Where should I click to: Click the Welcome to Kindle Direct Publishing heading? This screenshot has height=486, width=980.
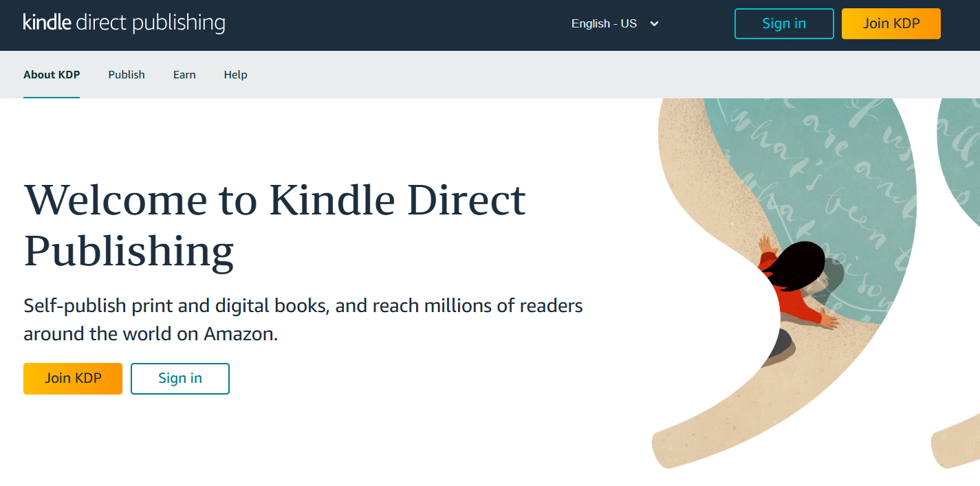(x=275, y=225)
